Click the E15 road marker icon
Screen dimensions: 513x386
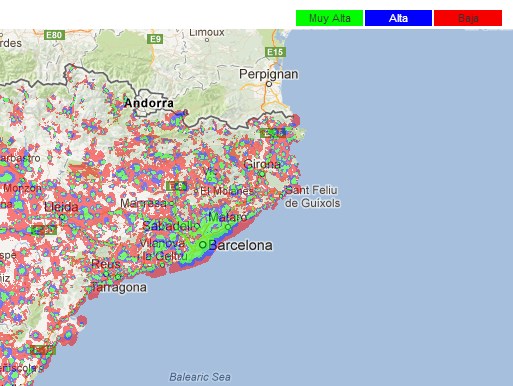(x=276, y=52)
